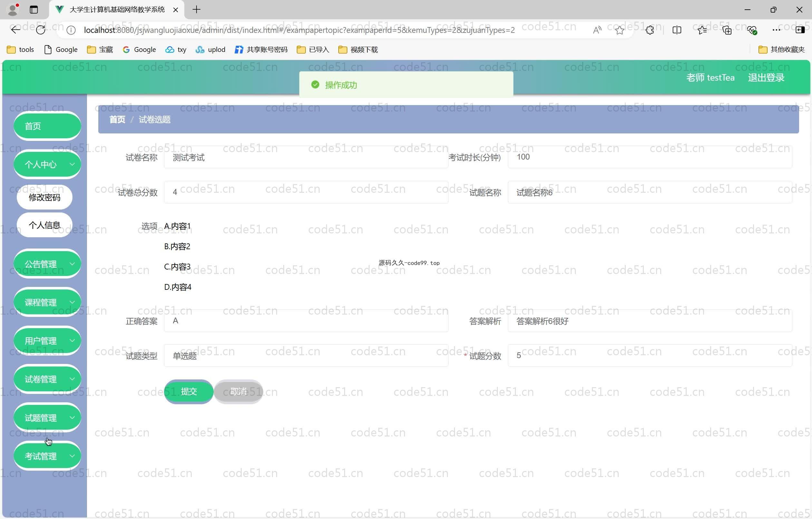Click the 答案解析 input field
The height and width of the screenshot is (519, 812).
pos(650,321)
